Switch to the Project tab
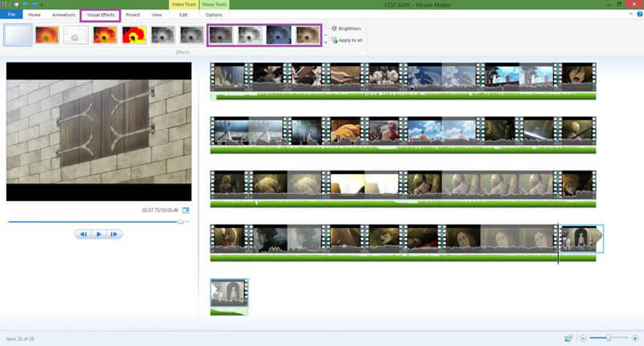The width and height of the screenshot is (644, 346). [x=133, y=14]
